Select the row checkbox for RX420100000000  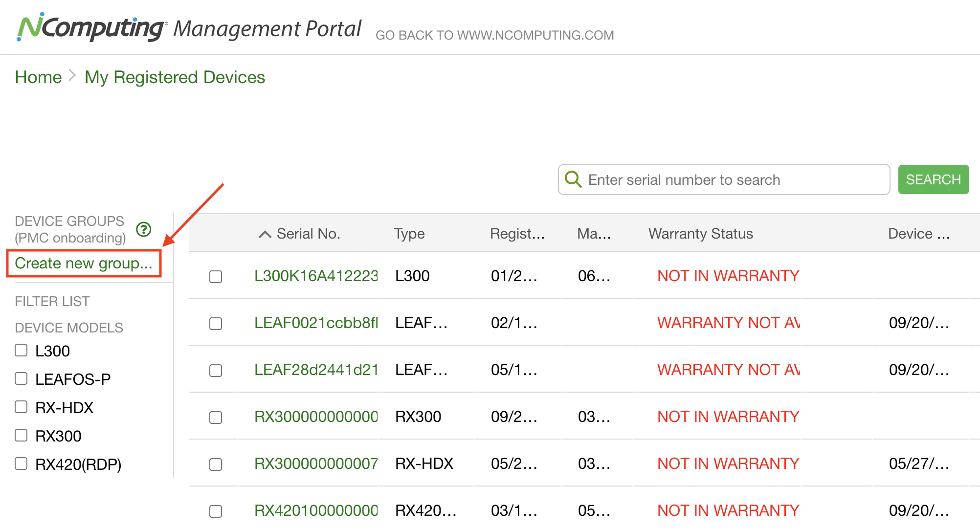click(216, 511)
